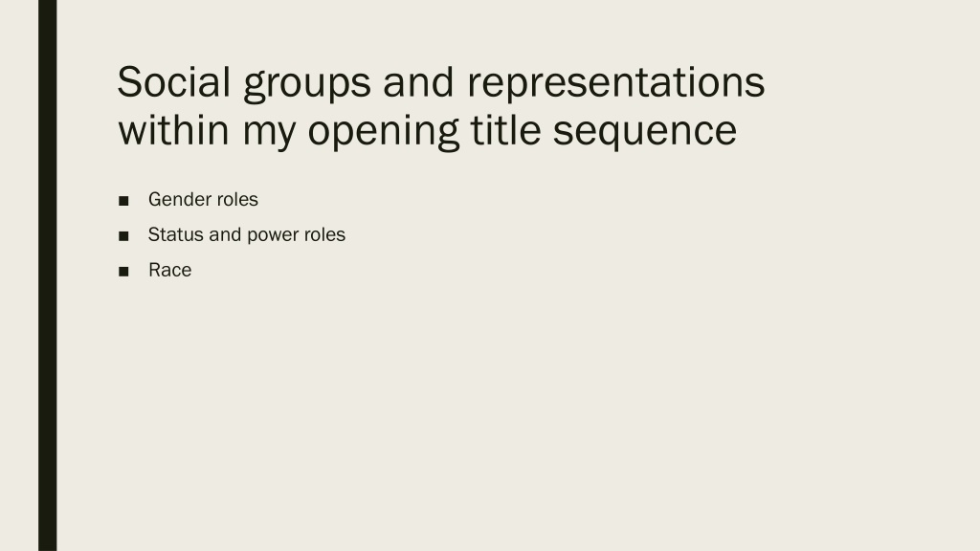Click the word sequence in the title
The image size is (980, 551).
click(645, 132)
